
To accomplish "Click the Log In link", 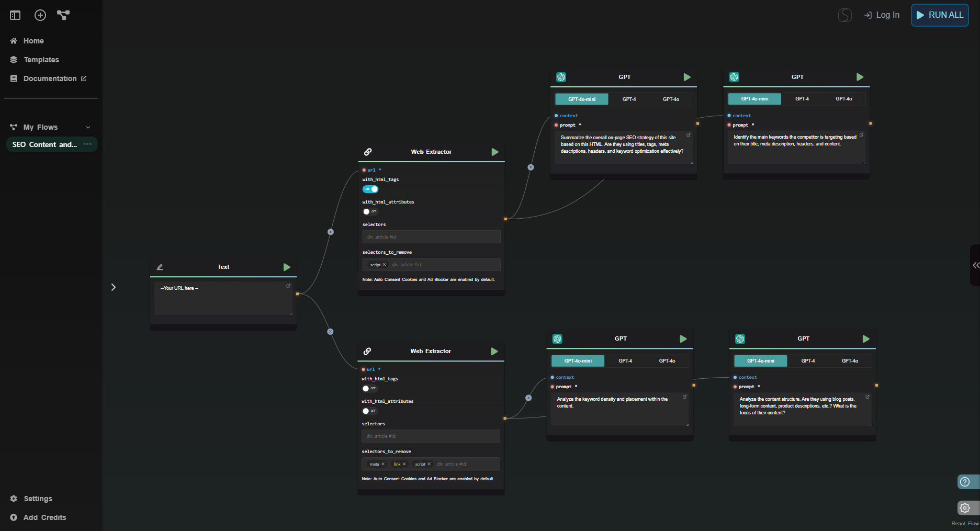I will click(882, 15).
